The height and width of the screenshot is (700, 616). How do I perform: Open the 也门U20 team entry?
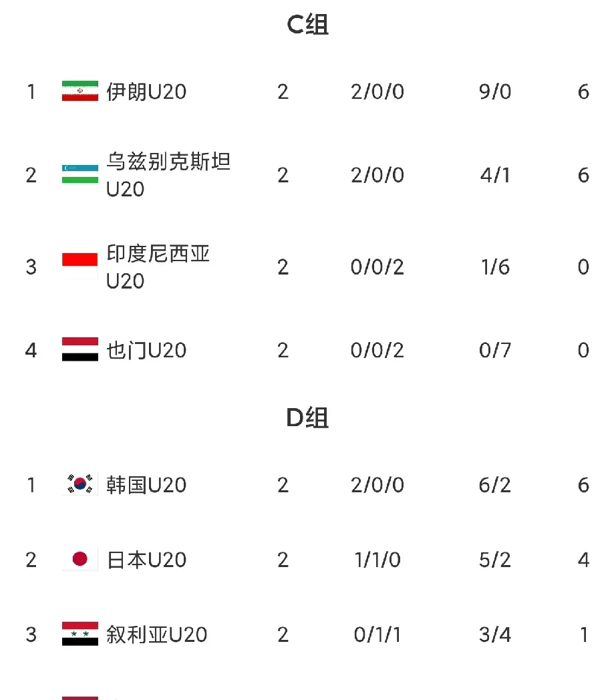[x=146, y=350]
